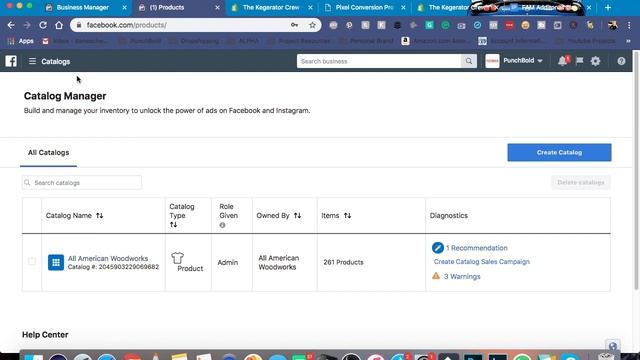The height and width of the screenshot is (360, 640).
Task: Open the PunchBold account dropdown
Action: [x=522, y=60]
